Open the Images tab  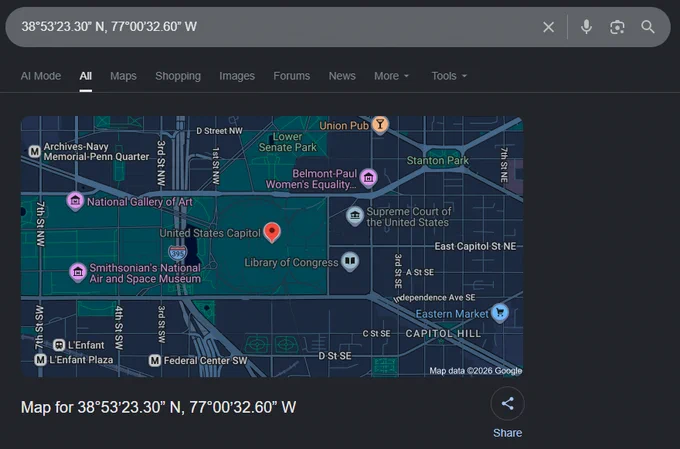pyautogui.click(x=237, y=76)
